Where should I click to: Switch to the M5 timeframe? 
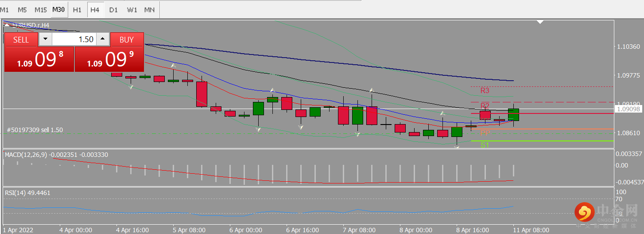pos(22,9)
